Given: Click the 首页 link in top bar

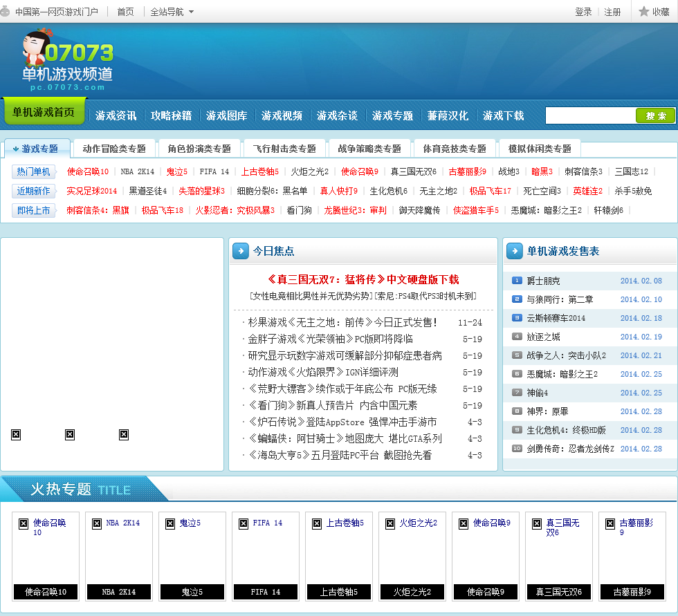Looking at the screenshot, I should [x=125, y=12].
